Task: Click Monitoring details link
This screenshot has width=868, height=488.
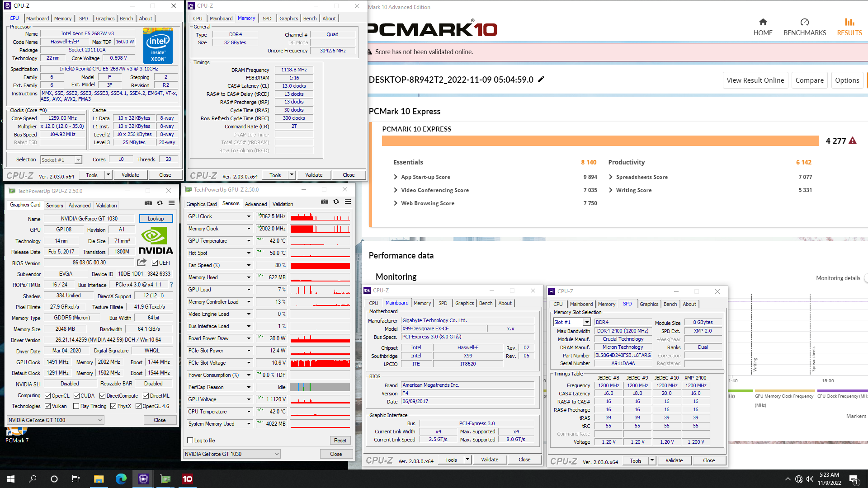Action: (838, 278)
